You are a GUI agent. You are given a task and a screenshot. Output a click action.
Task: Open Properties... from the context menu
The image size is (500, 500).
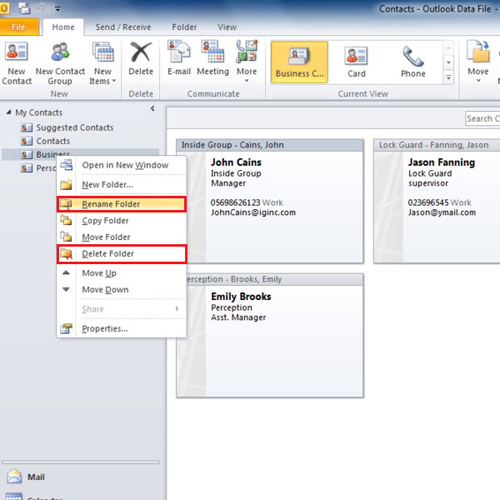[x=122, y=329]
